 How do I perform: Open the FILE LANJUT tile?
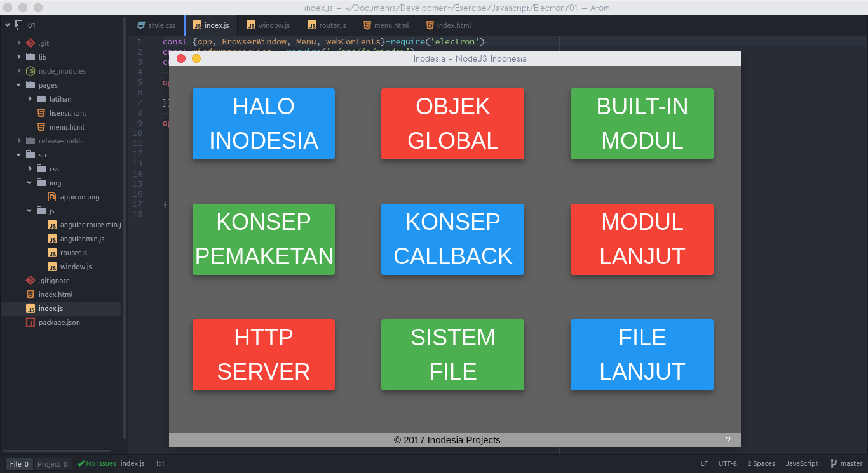(642, 355)
